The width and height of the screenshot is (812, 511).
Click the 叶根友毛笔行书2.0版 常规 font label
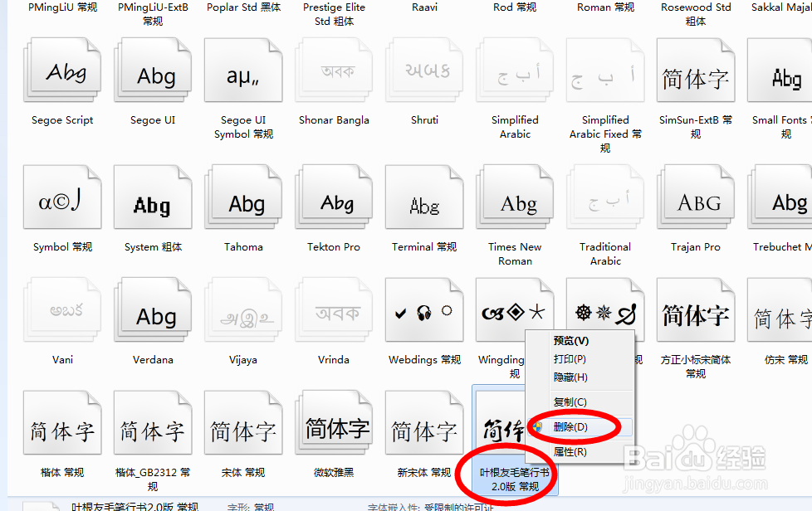[515, 479]
